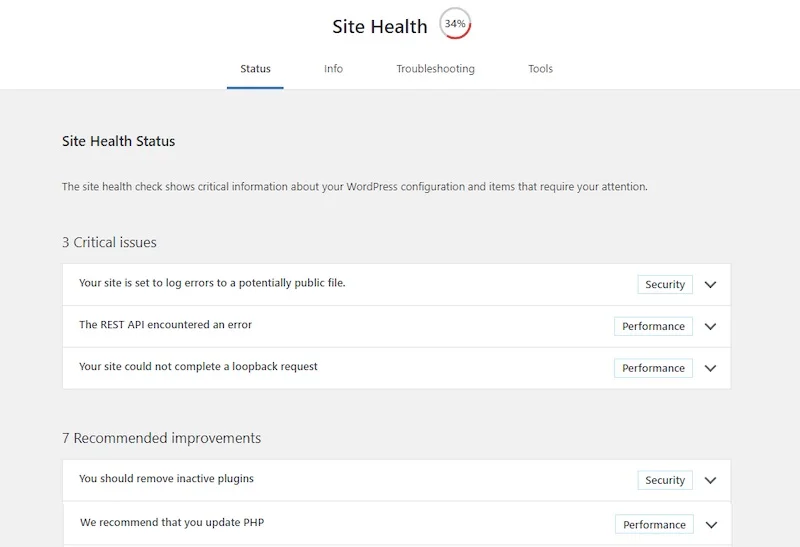Open 'Your site could not complete a loopback request'
Image resolution: width=800 pixels, height=547 pixels.
tap(396, 368)
